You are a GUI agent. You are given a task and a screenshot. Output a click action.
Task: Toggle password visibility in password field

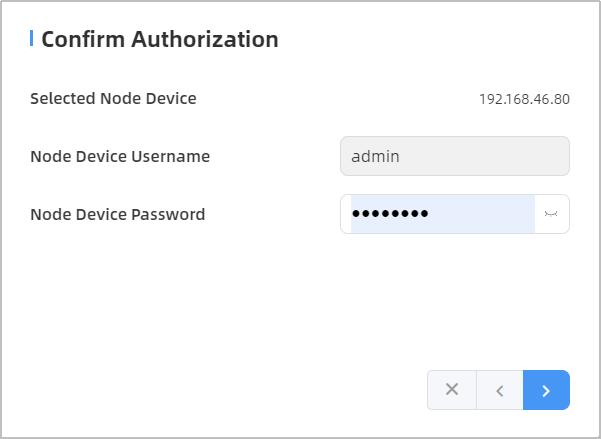(551, 214)
